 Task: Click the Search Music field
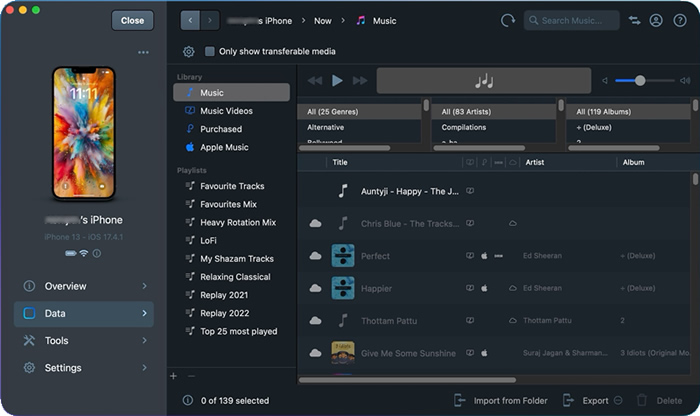[x=571, y=21]
